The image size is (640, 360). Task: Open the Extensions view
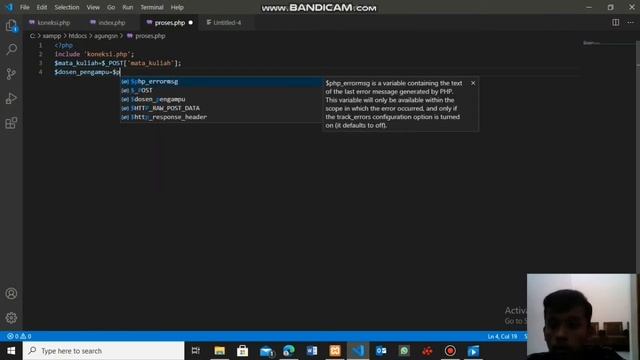(11, 123)
